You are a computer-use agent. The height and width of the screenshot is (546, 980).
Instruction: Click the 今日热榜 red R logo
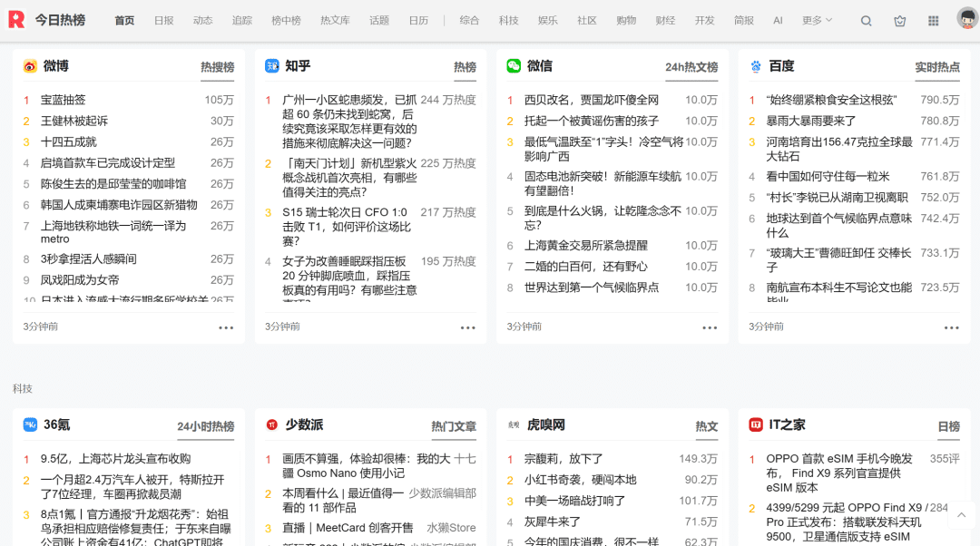[x=16, y=20]
